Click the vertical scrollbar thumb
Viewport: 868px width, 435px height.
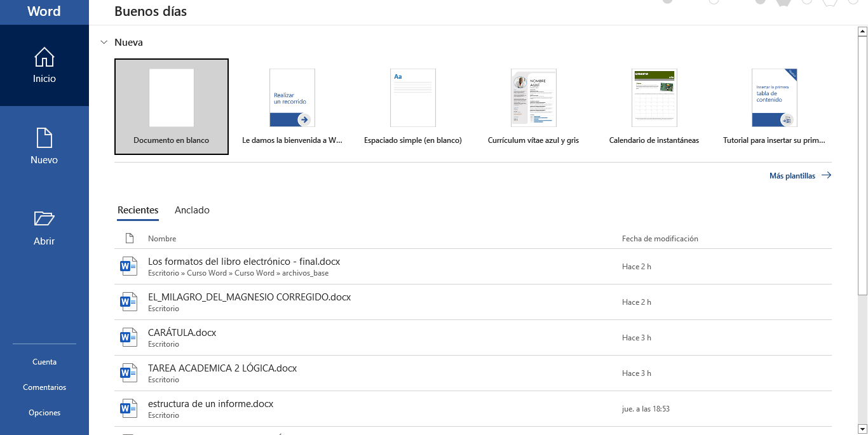(x=862, y=165)
